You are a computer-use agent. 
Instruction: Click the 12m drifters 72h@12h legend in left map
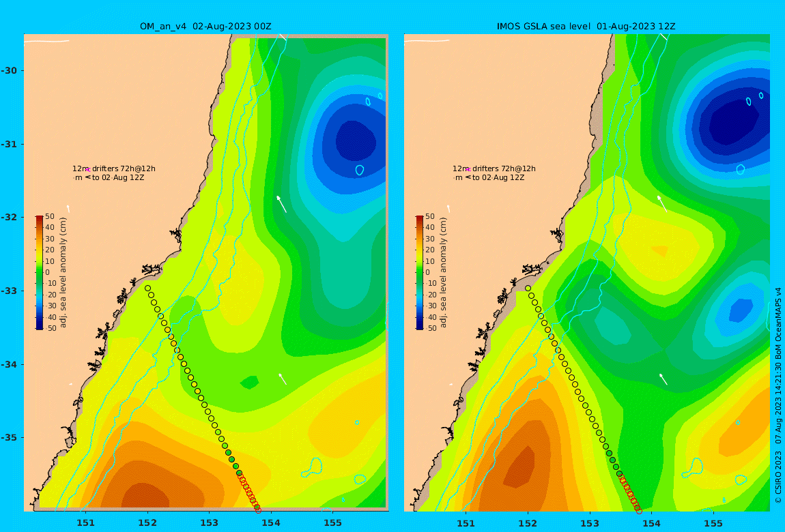tap(113, 169)
